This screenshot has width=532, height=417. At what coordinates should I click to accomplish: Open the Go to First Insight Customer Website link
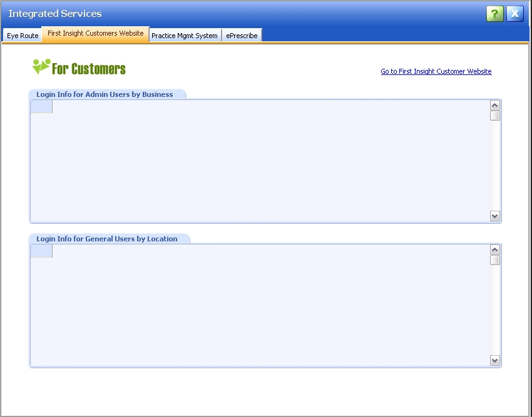[x=436, y=71]
